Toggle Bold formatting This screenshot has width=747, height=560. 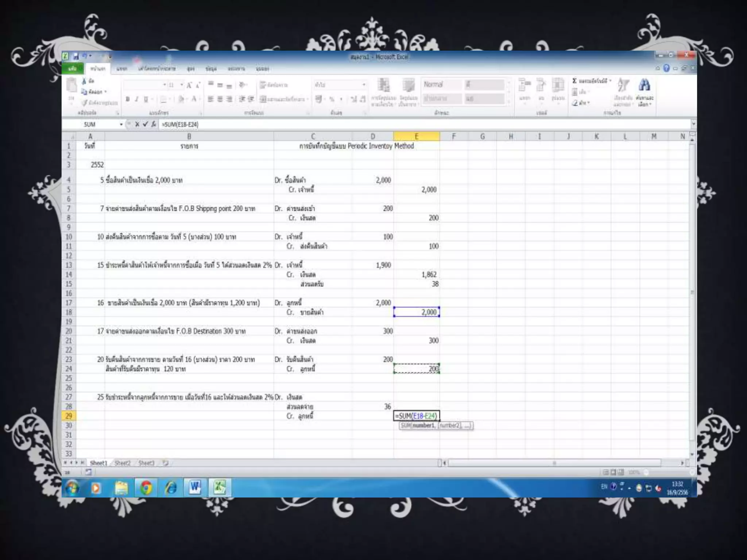tap(128, 99)
